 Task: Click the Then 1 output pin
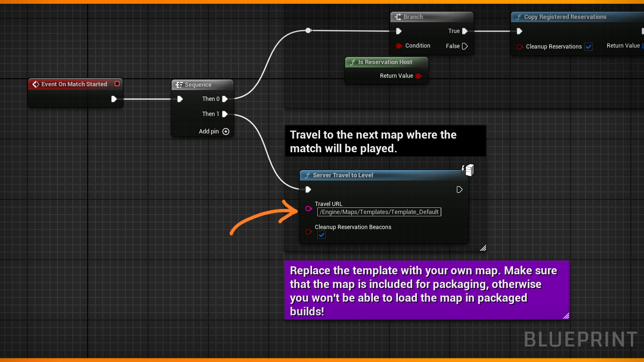click(x=225, y=114)
